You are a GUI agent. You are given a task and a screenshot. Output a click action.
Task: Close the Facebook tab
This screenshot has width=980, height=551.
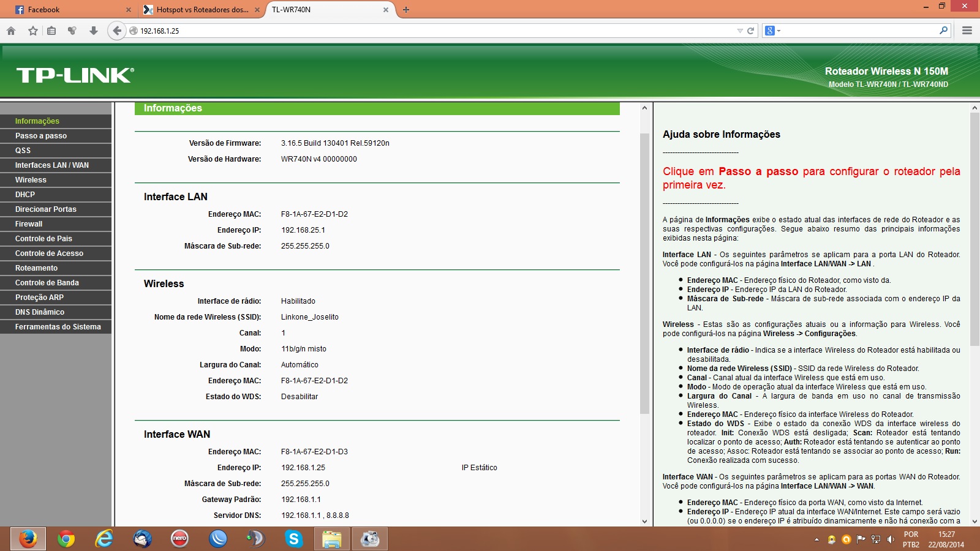pyautogui.click(x=129, y=10)
